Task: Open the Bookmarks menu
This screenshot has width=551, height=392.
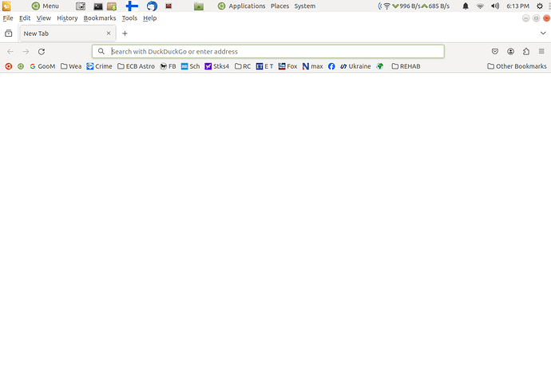Action: (100, 18)
